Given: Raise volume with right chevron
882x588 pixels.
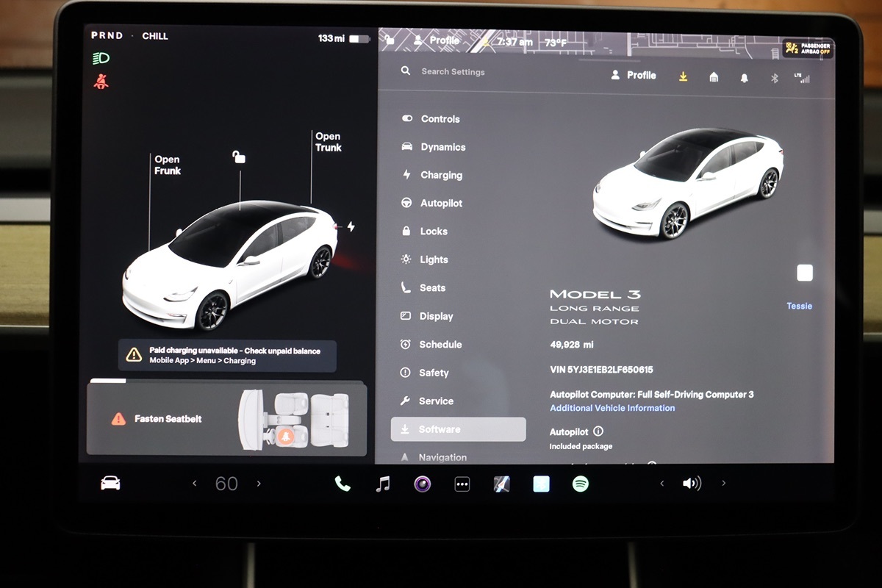Looking at the screenshot, I should tap(724, 483).
